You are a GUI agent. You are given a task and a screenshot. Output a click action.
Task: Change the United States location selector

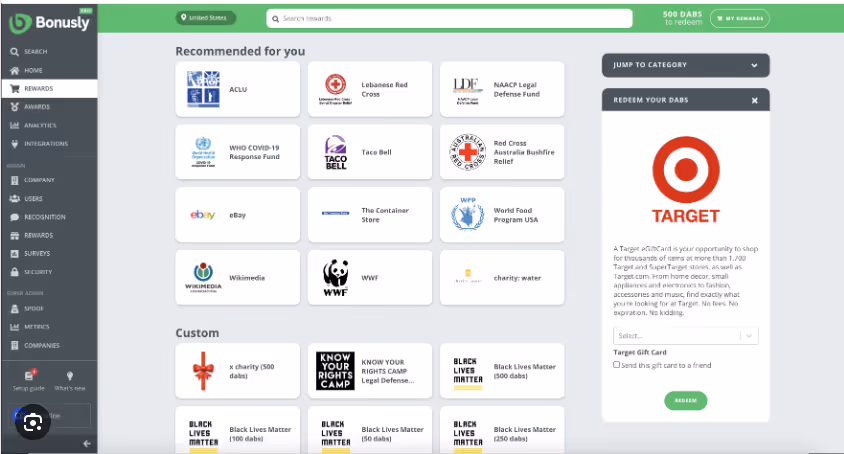click(205, 18)
